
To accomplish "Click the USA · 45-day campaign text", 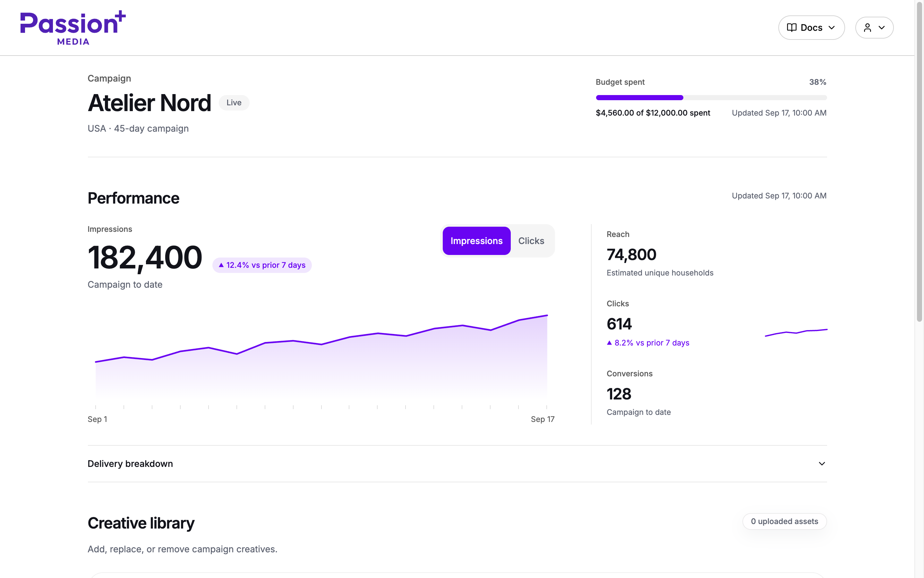I will [x=138, y=128].
